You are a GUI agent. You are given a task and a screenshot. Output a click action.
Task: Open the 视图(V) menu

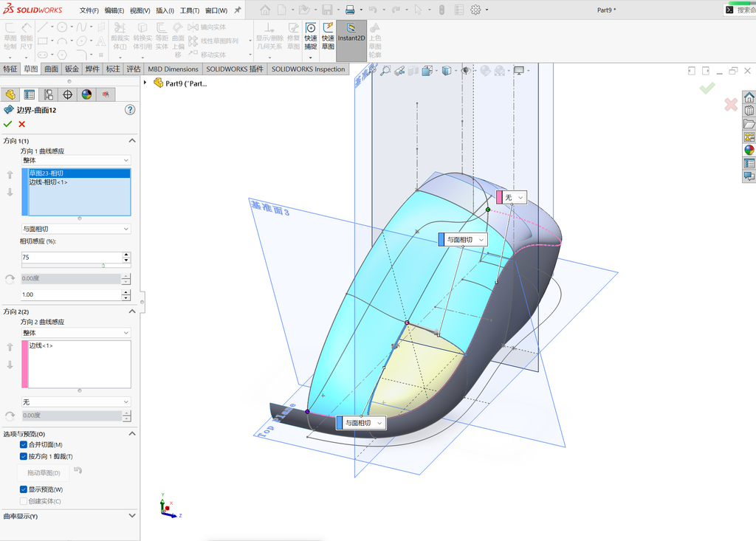(140, 10)
